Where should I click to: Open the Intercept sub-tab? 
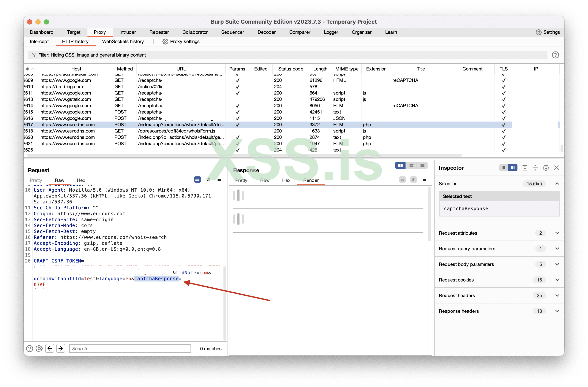tap(39, 41)
